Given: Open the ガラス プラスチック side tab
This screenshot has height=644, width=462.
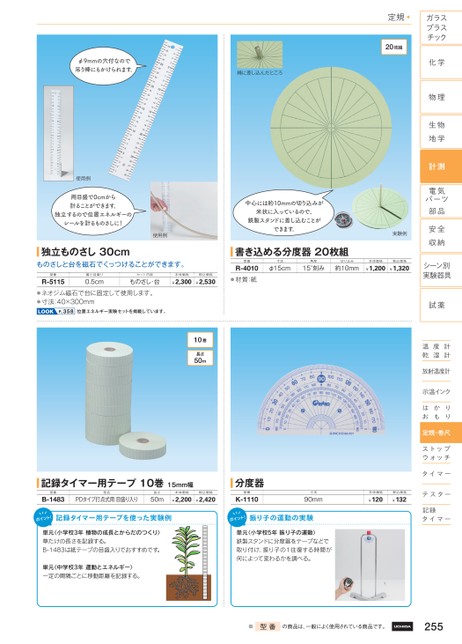Looking at the screenshot, I should [441, 28].
